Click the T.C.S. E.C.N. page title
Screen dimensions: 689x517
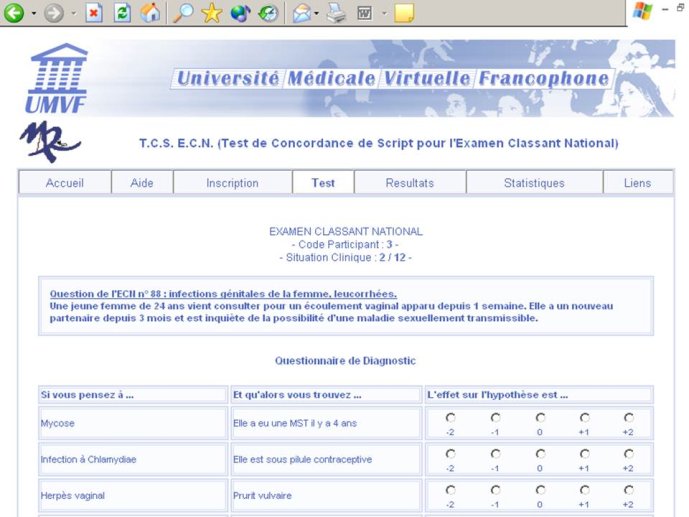(x=379, y=143)
